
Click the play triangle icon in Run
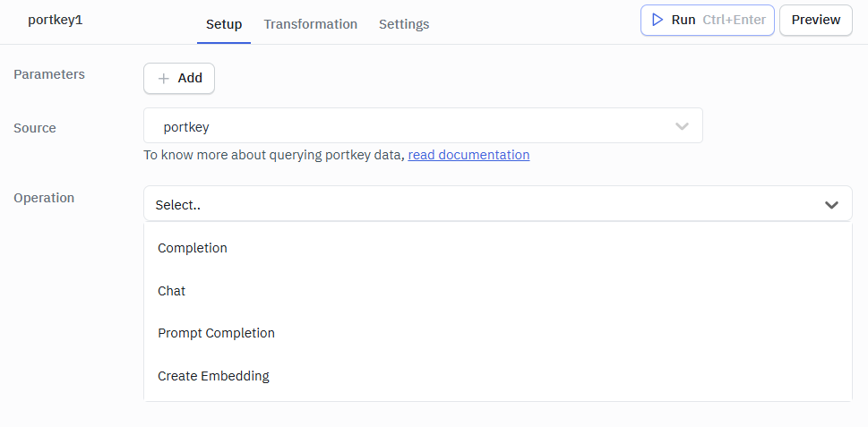pos(657,20)
